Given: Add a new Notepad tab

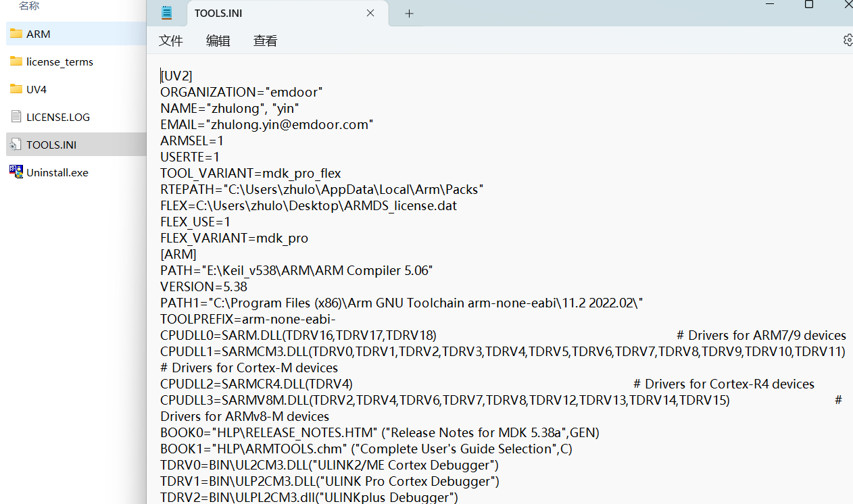Looking at the screenshot, I should tap(409, 14).
